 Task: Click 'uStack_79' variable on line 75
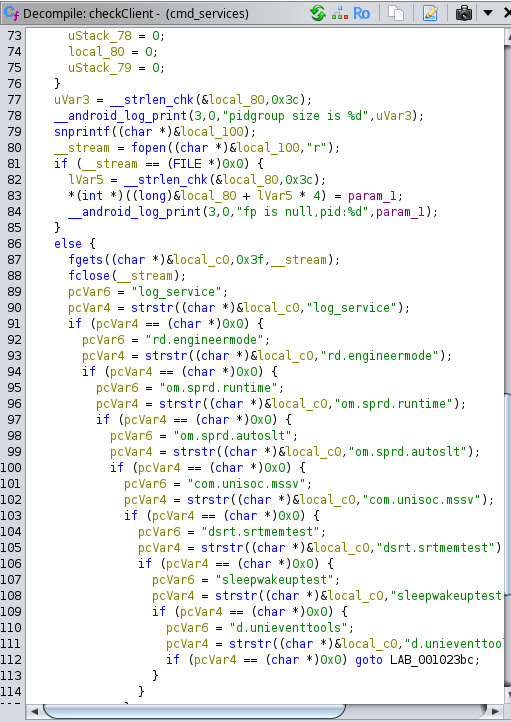[x=99, y=68]
